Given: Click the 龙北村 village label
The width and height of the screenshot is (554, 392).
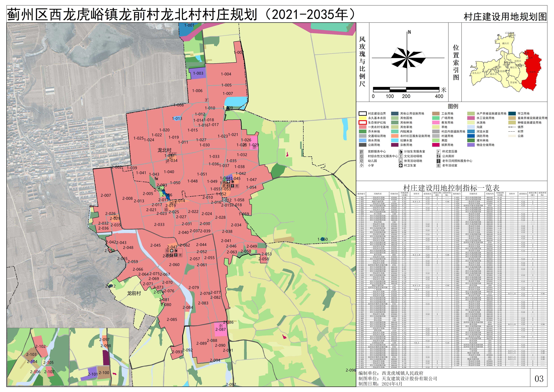Looking at the screenshot, I should (164, 150).
